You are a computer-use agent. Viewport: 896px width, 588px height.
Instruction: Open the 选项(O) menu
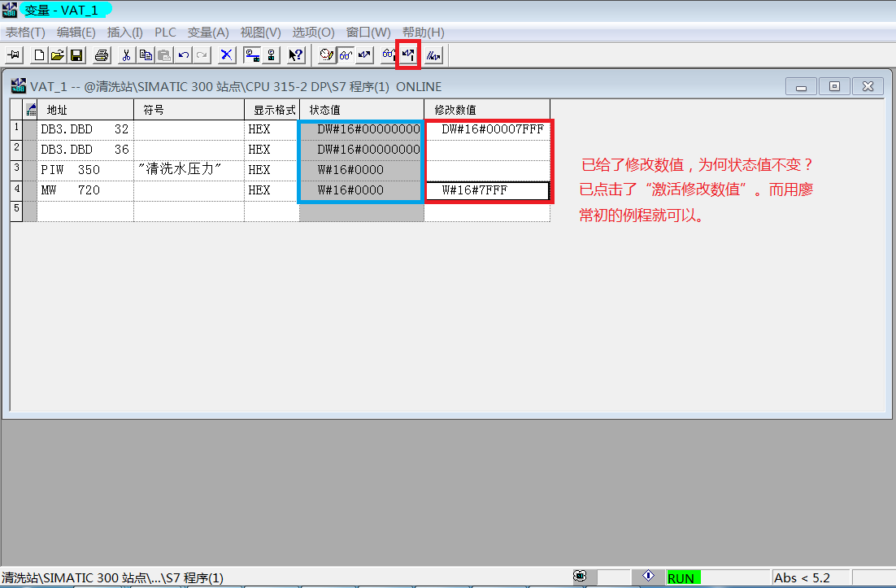(313, 33)
